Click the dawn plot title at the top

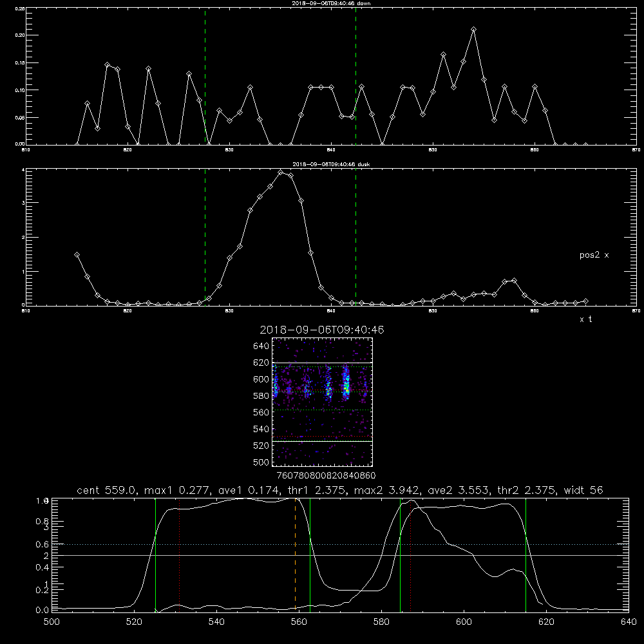331,3
